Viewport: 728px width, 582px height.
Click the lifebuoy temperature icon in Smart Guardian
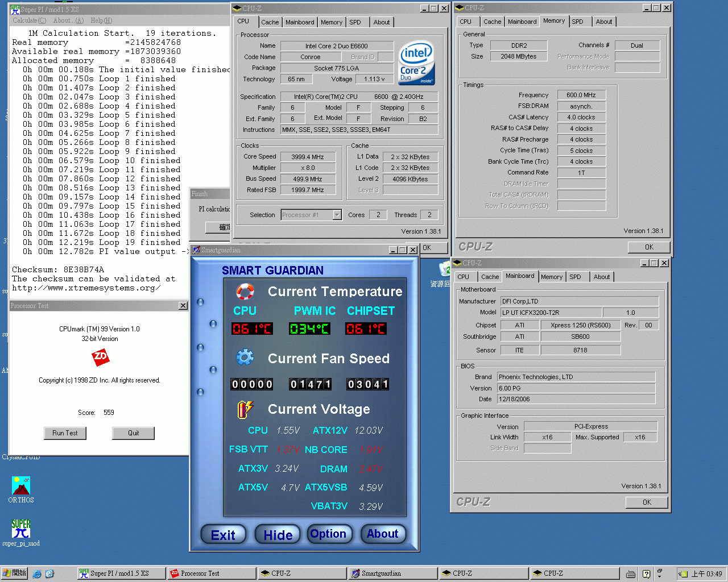coord(245,292)
